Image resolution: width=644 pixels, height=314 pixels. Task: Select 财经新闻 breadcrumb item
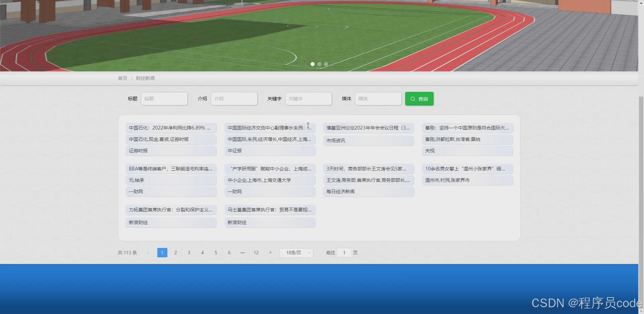tap(145, 78)
